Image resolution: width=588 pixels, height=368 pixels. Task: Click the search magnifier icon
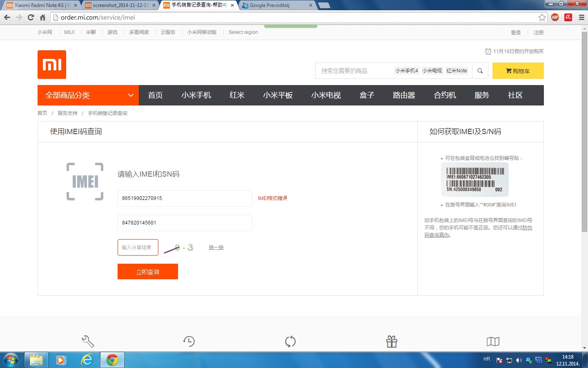pos(480,71)
